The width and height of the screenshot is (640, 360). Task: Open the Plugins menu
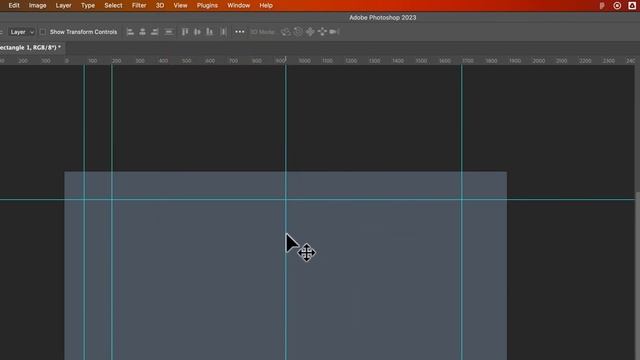tap(207, 6)
